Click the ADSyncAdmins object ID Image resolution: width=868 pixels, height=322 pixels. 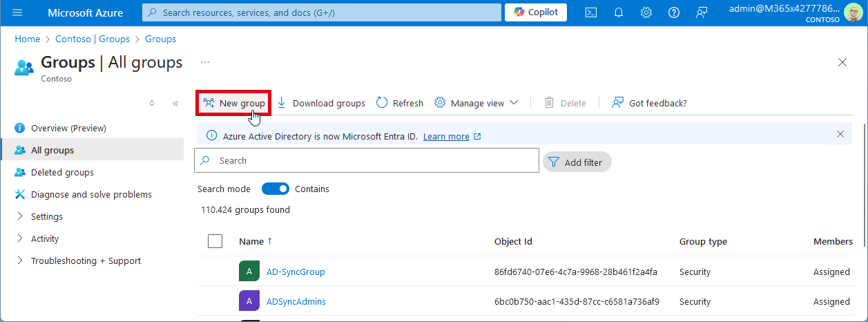tap(577, 301)
